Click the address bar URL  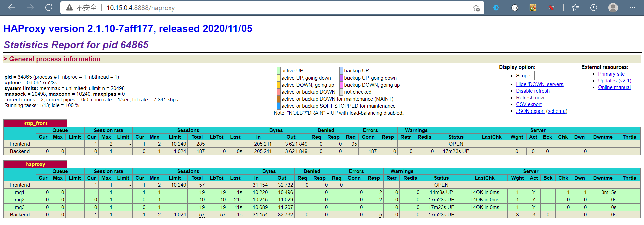[x=141, y=8]
